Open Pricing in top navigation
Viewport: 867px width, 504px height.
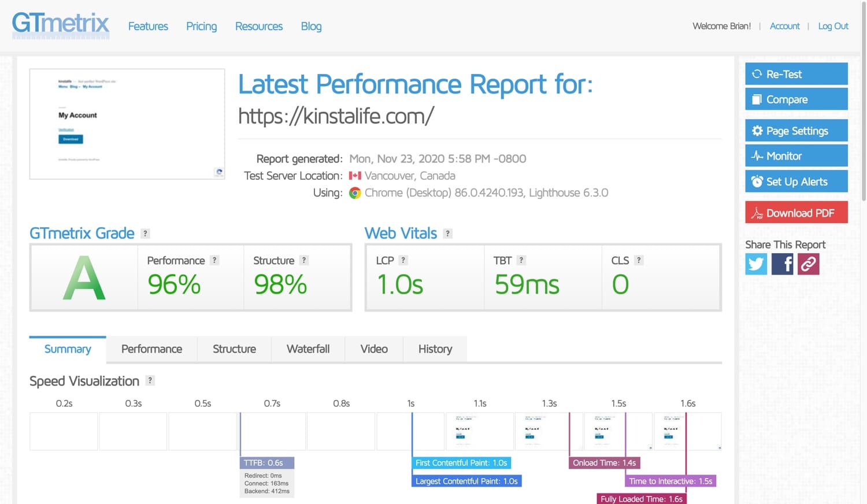[x=201, y=26]
